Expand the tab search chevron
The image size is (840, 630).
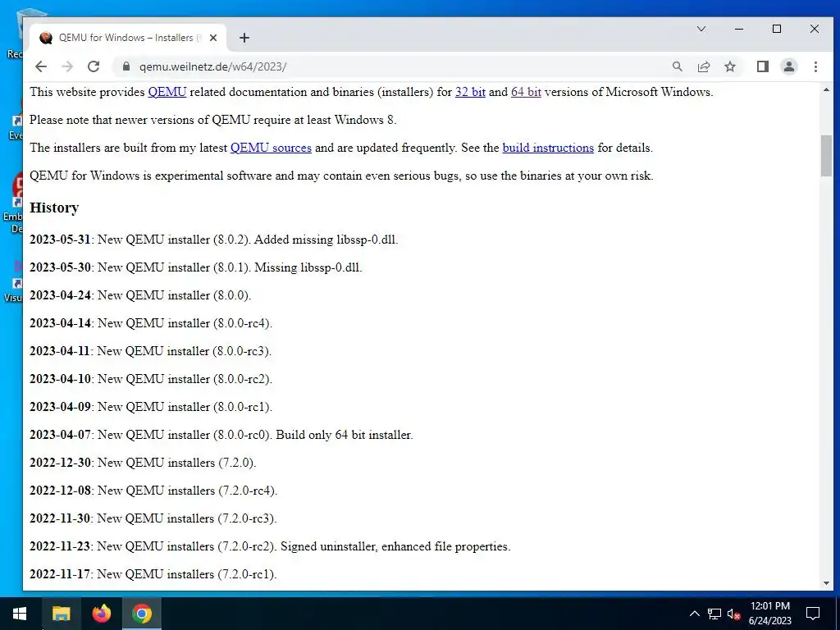(x=701, y=29)
